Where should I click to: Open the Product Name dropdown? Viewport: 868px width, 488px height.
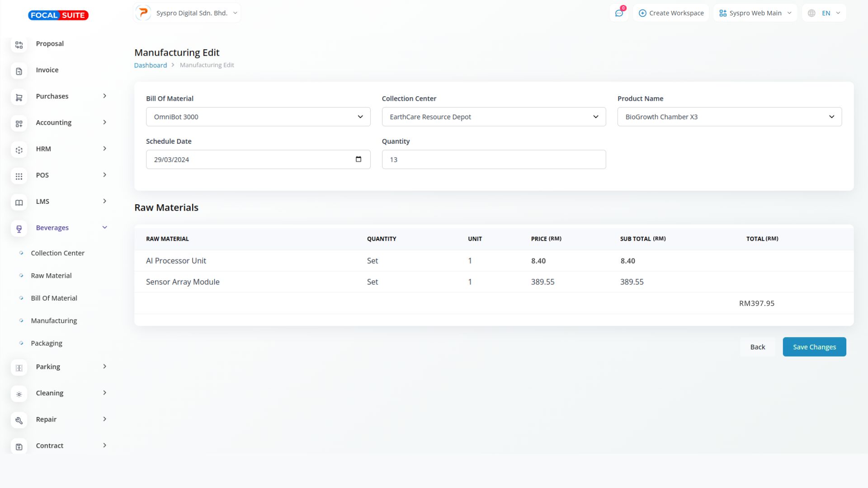[729, 117]
